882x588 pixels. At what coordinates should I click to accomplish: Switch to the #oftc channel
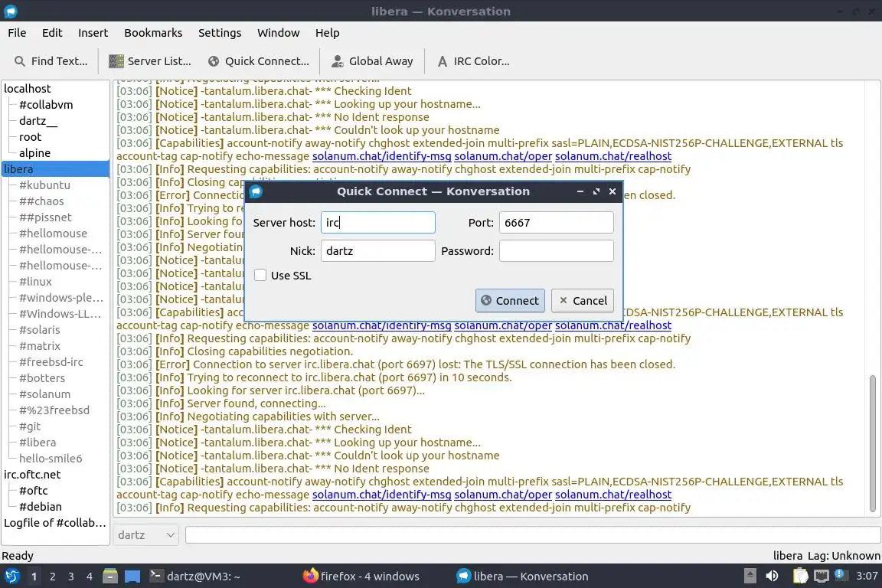[x=34, y=491]
